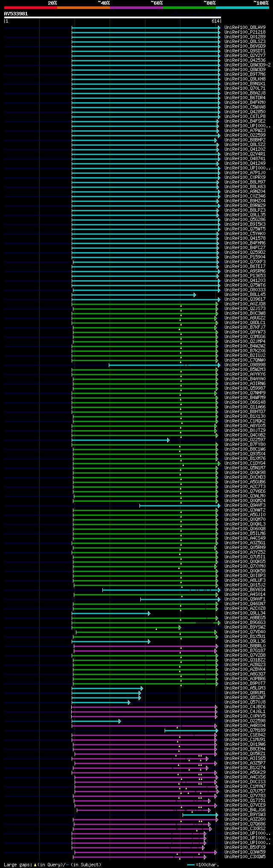Image resolution: width=273 pixels, height=868 pixels.
Task: Select label UniRef100_B8LM97
Action: [x=245, y=182]
